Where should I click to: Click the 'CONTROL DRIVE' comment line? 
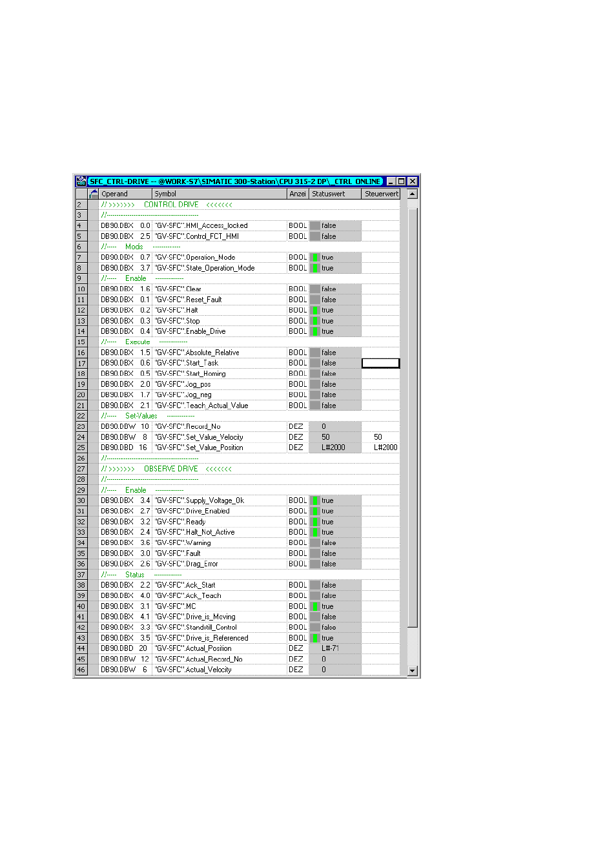[x=167, y=205]
